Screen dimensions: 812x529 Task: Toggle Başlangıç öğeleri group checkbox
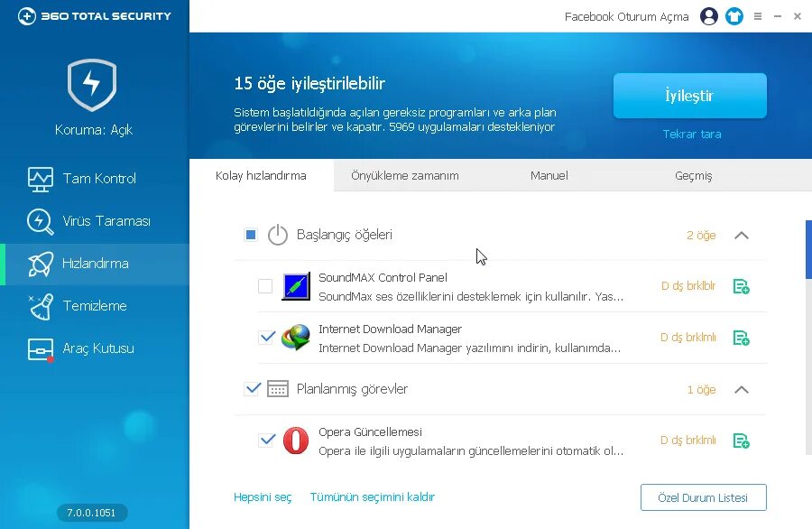251,235
